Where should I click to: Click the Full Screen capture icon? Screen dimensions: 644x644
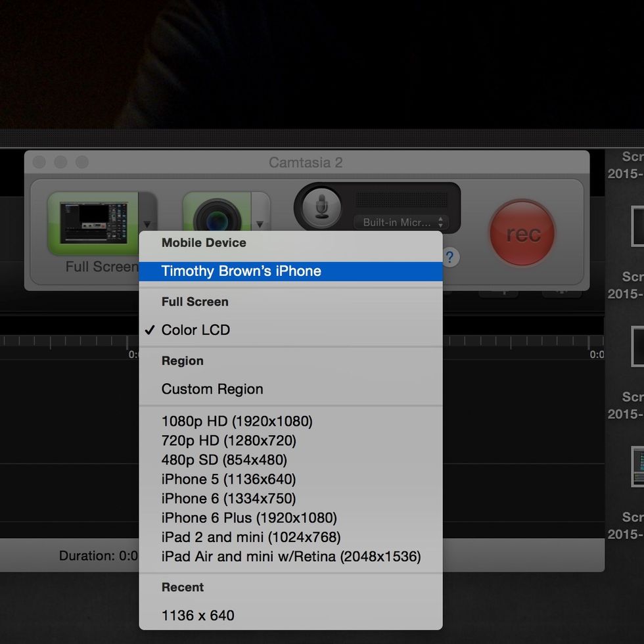92,222
